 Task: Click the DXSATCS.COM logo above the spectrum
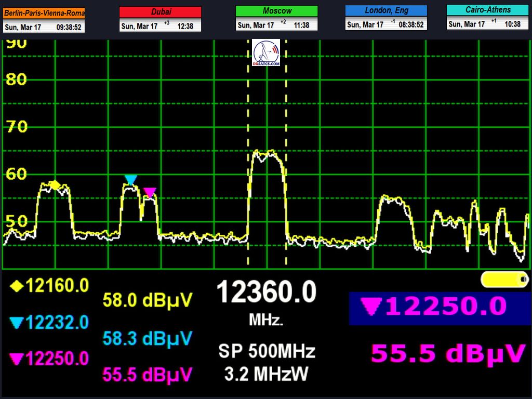(x=266, y=52)
